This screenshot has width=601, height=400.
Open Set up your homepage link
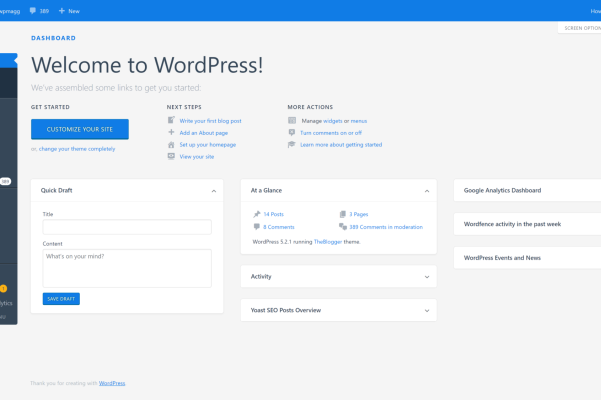[x=208, y=144]
